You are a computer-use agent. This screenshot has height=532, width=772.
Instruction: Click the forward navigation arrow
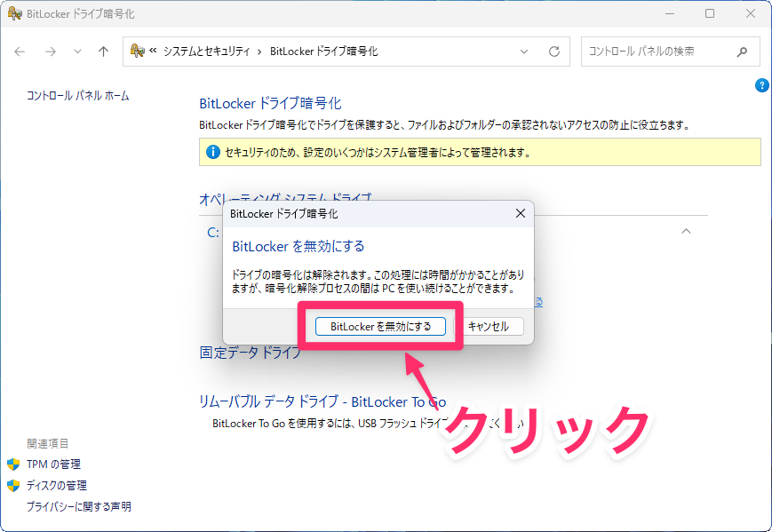tap(50, 52)
